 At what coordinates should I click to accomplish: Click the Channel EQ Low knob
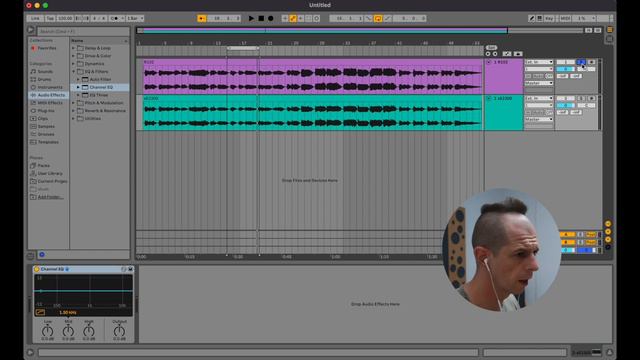(x=47, y=331)
